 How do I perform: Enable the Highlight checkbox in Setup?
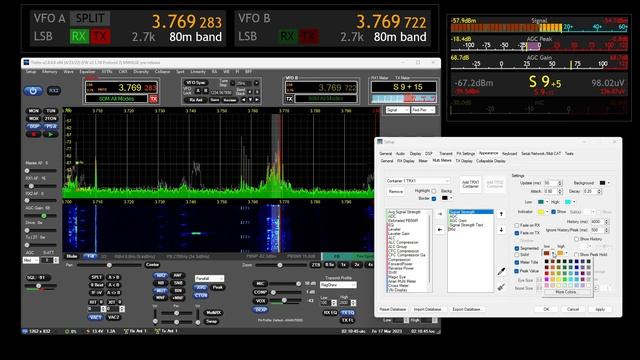(433, 191)
